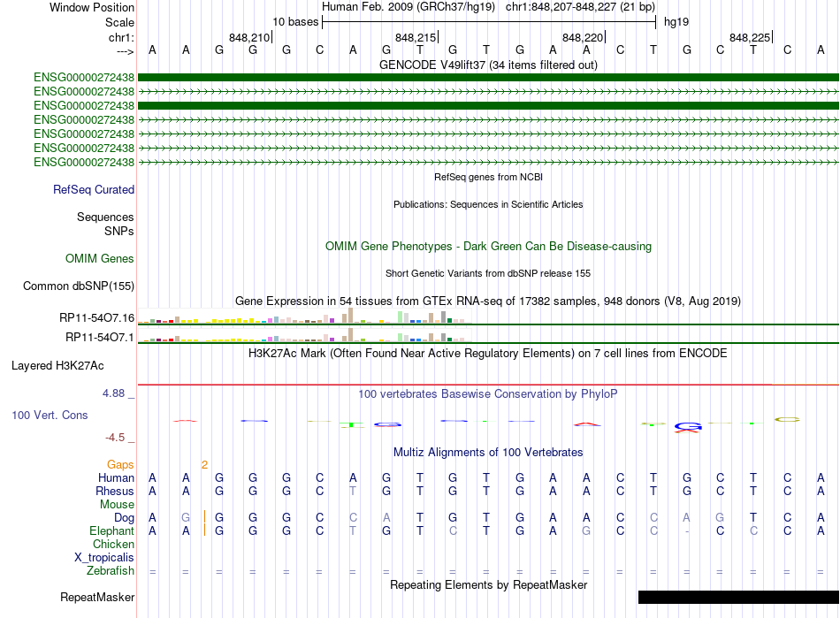The height and width of the screenshot is (618, 840).
Task: Click the RepeatMasker track label
Action: click(97, 597)
